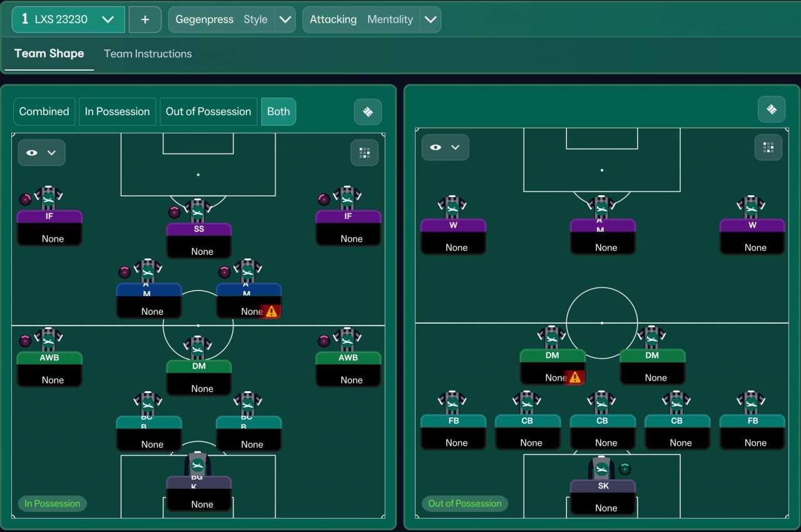Click the left W winger shirt out of possession
The image size is (801, 532).
452,207
